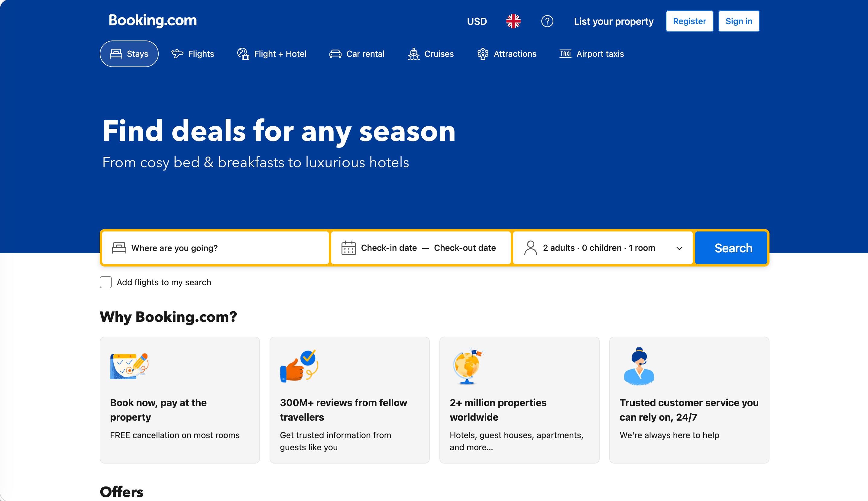This screenshot has height=501, width=868.
Task: Open the USD currency selector
Action: click(477, 21)
